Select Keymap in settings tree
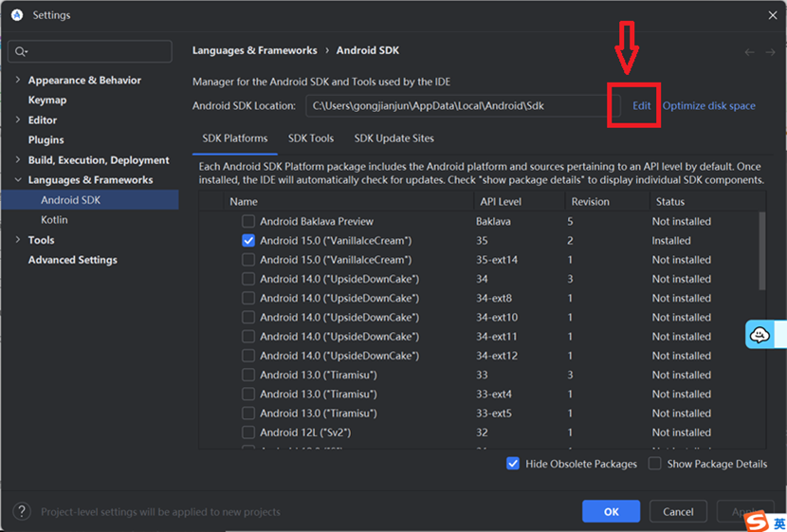787x532 pixels. [x=47, y=100]
